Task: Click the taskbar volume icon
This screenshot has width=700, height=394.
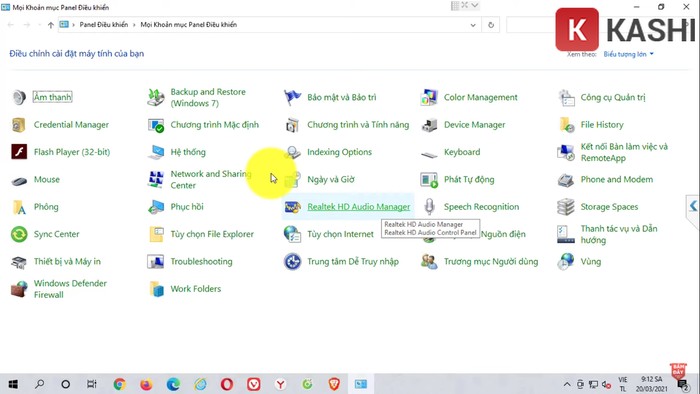Action: (x=606, y=384)
